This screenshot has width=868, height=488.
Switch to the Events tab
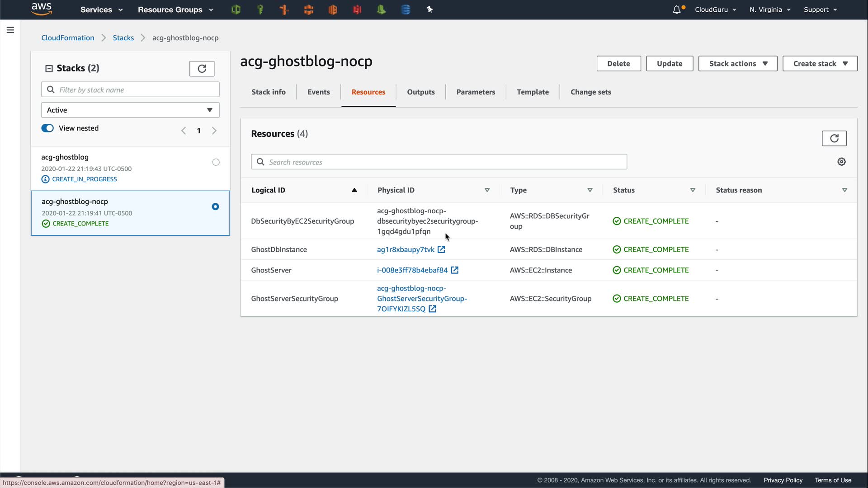pos(318,92)
